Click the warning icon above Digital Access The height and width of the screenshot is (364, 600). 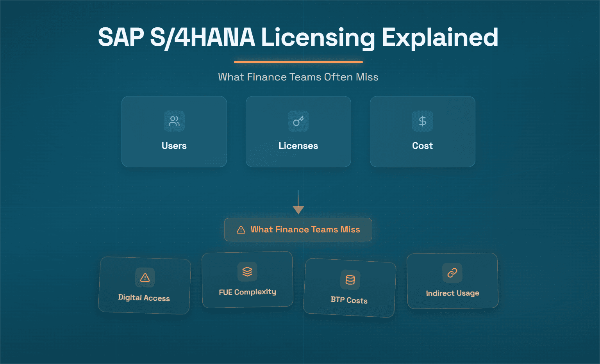tap(145, 277)
